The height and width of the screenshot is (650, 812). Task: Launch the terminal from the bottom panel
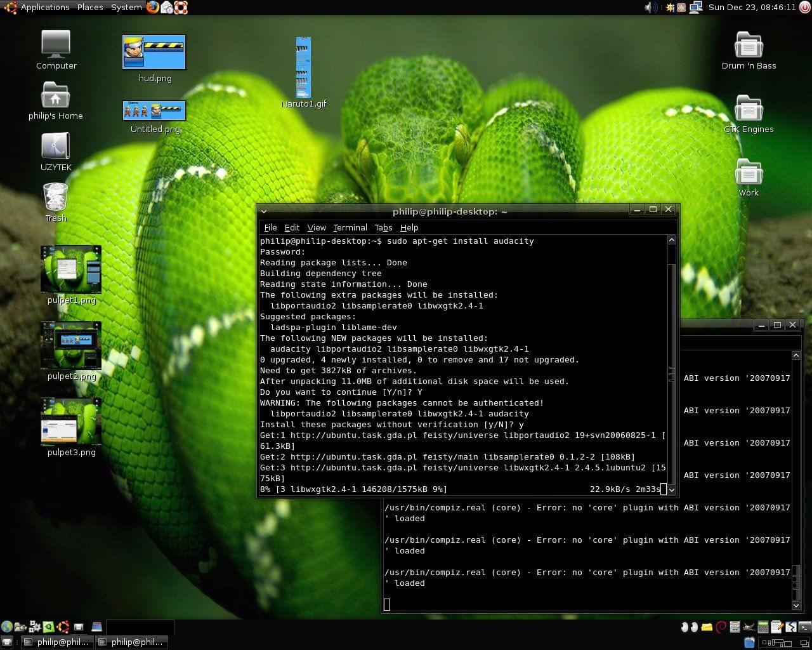[805, 627]
